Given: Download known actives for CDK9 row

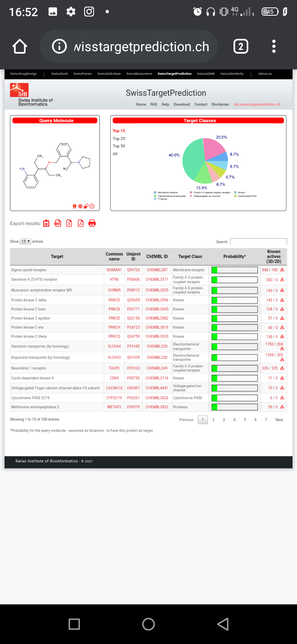Looking at the screenshot, I should (x=282, y=378).
